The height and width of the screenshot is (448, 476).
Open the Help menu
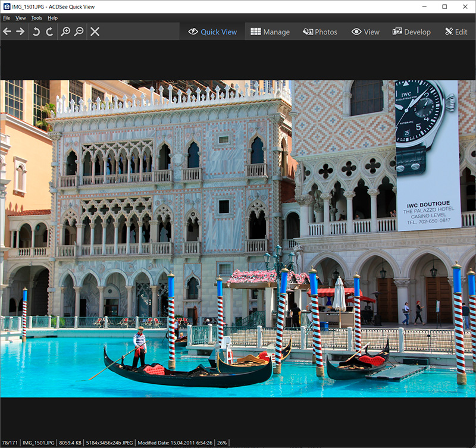tap(53, 18)
